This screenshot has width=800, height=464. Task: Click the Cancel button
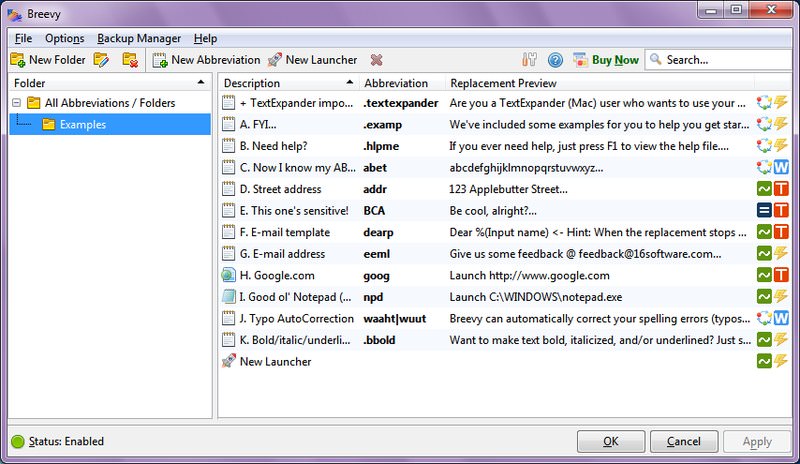pyautogui.click(x=684, y=442)
